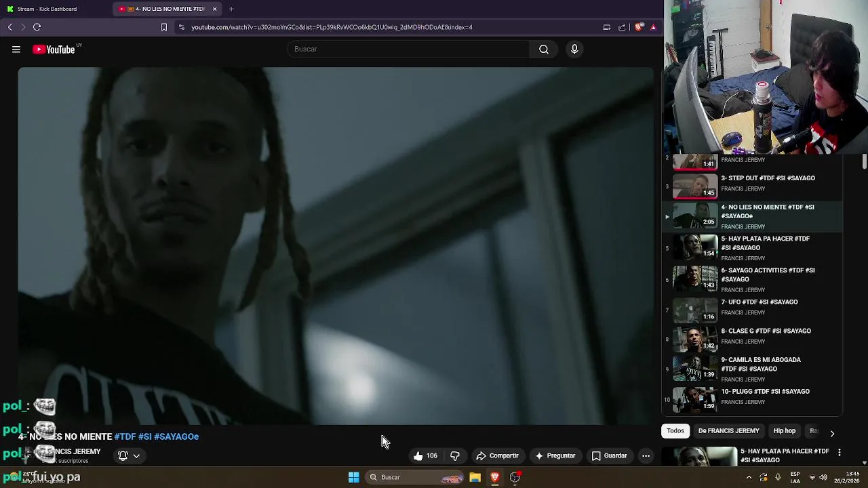Click the Preguntar button
The image size is (868, 488).
[554, 455]
